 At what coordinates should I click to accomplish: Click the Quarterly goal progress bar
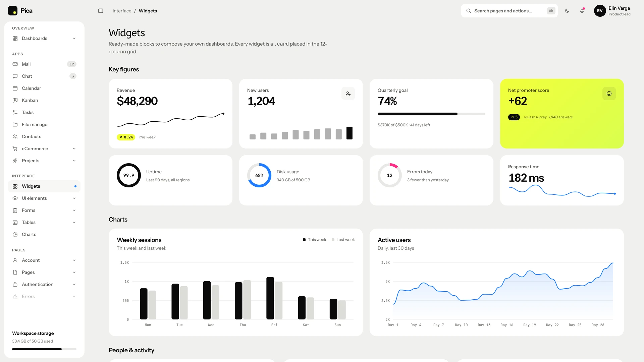point(431,114)
